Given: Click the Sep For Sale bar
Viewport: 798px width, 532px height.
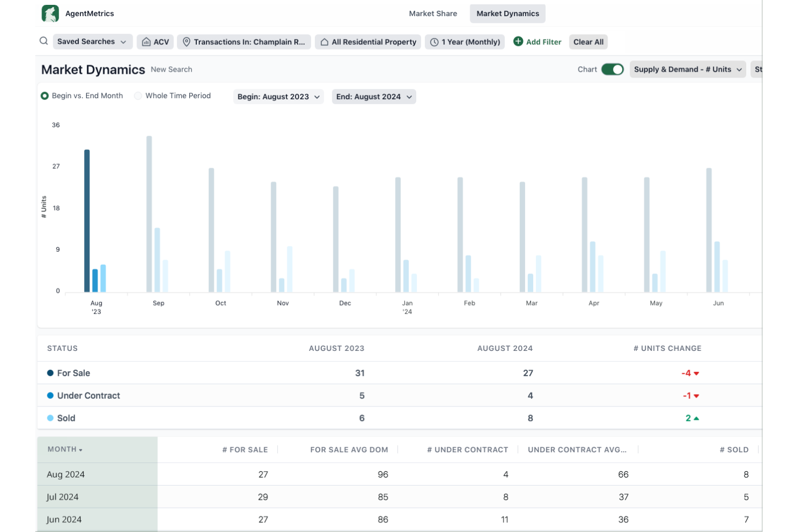Looking at the screenshot, I should [x=149, y=214].
